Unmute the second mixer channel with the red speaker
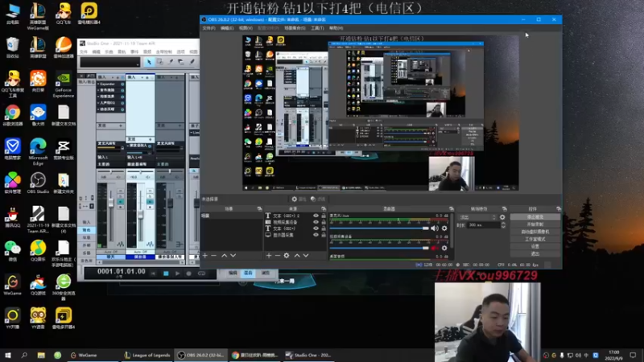The image size is (644, 362). click(x=435, y=248)
